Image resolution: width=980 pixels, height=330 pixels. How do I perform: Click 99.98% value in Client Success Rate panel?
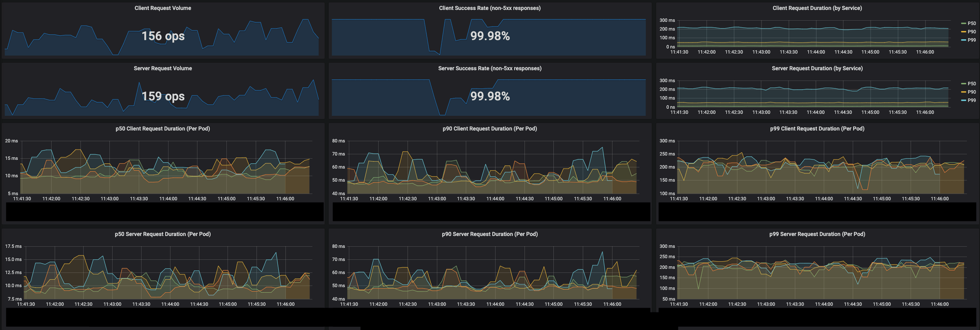tap(490, 36)
